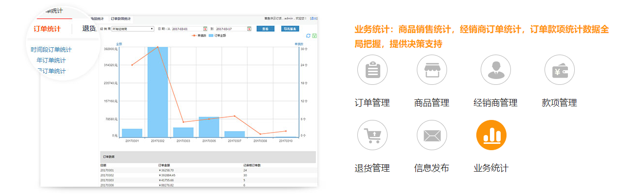The image size is (644, 196).
Task: Open the 订单管理 clipboard icon
Action: (x=372, y=70)
